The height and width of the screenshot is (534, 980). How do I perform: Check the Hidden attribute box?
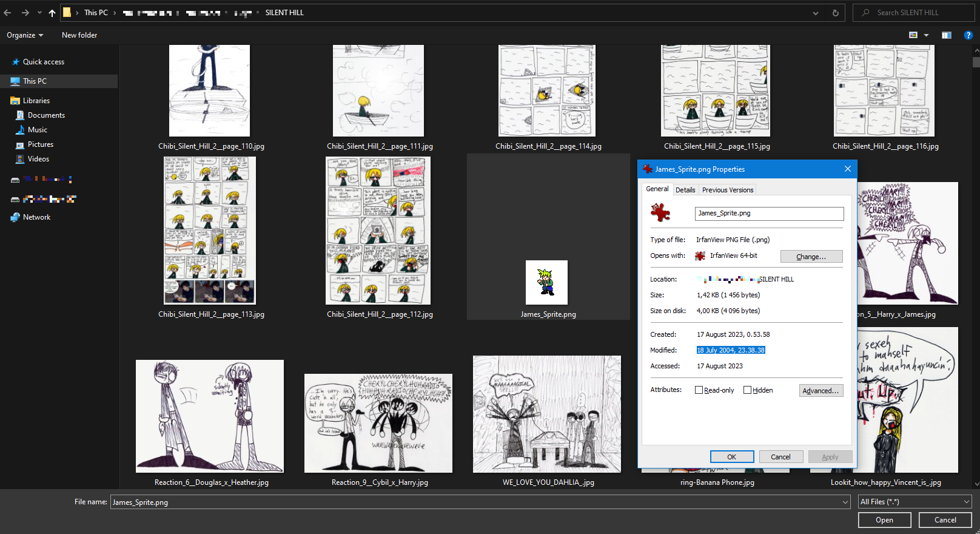pyautogui.click(x=747, y=390)
